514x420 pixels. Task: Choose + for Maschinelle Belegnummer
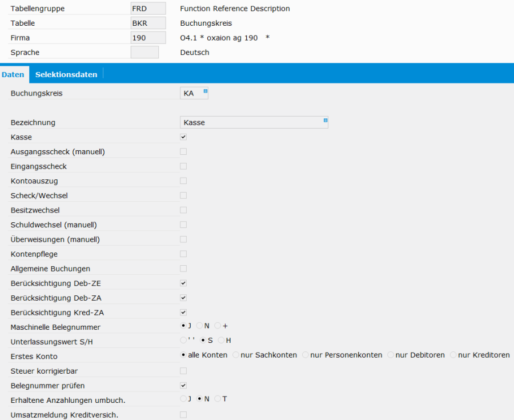click(218, 326)
